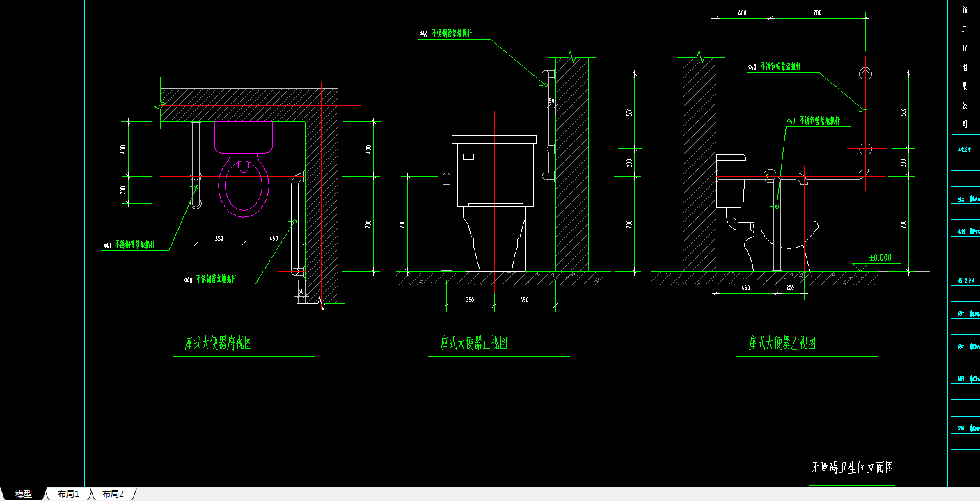Select the '不锈钢管落地抓杆' label in the plan view
Viewport: 980px width, 501px height.
click(x=134, y=245)
